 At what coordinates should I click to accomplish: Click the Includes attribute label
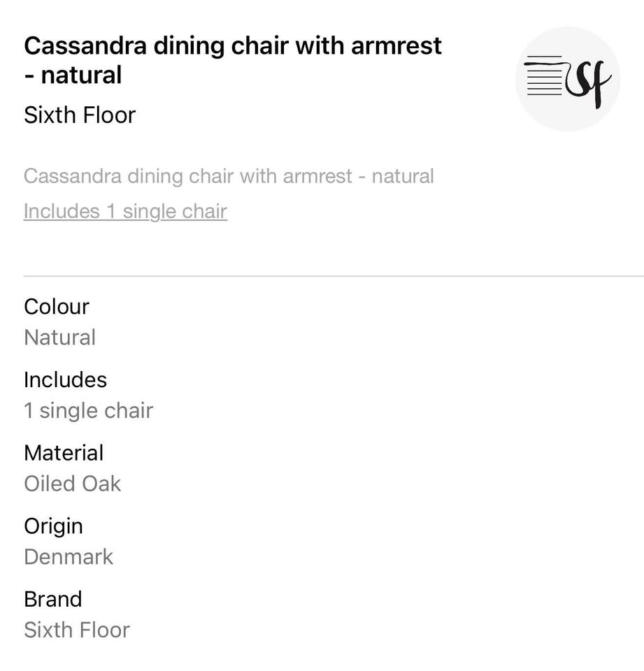coord(65,380)
